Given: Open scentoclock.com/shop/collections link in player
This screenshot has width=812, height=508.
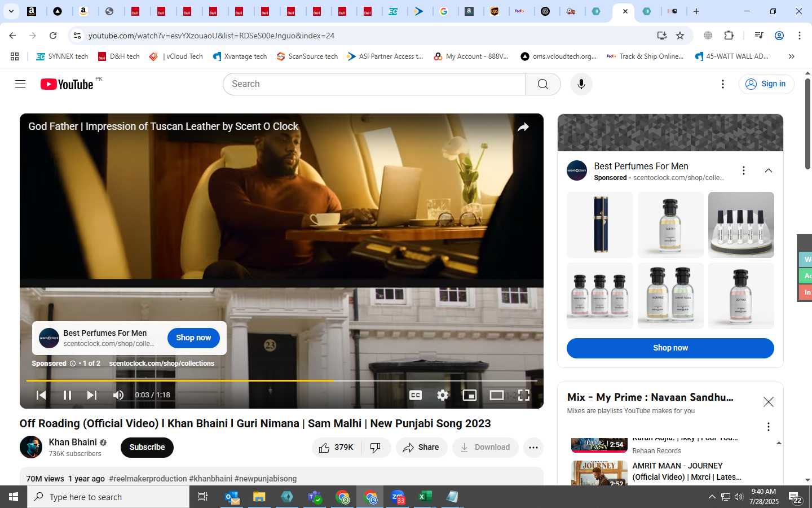Looking at the screenshot, I should (x=162, y=364).
